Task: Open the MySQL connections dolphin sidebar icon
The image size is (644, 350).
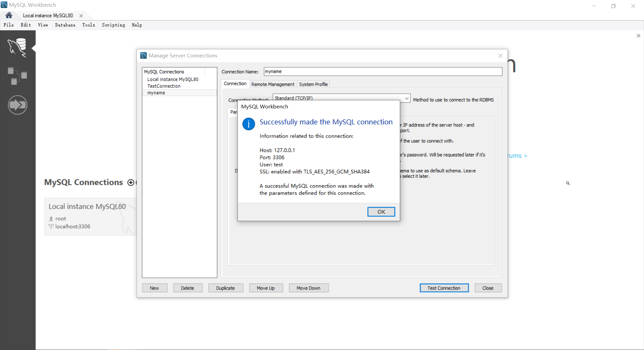Action: tap(17, 47)
